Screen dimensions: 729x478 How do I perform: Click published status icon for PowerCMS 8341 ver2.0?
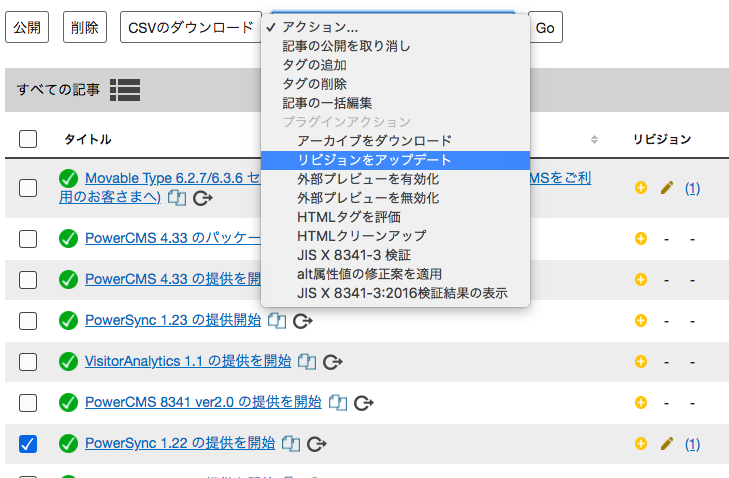tap(68, 402)
